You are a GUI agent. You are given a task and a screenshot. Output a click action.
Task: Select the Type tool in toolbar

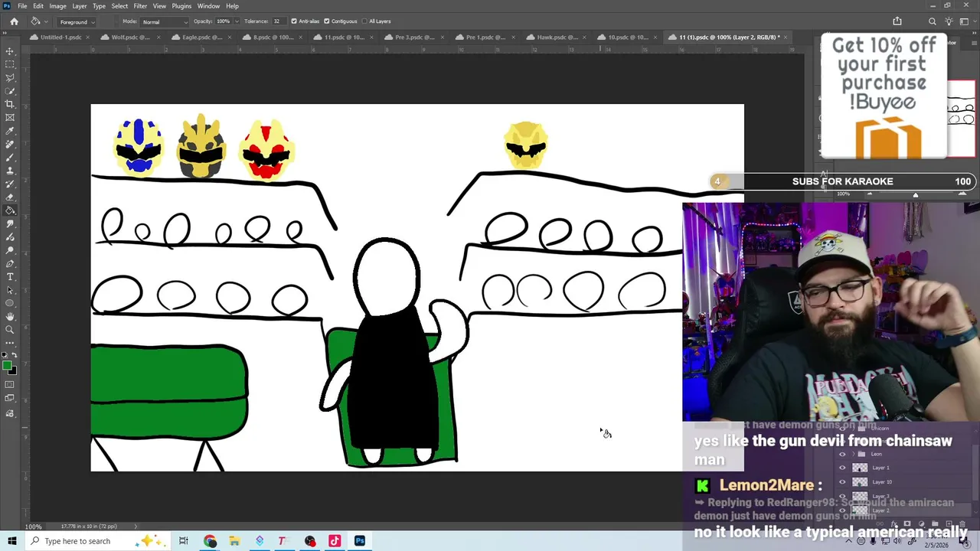[10, 276]
